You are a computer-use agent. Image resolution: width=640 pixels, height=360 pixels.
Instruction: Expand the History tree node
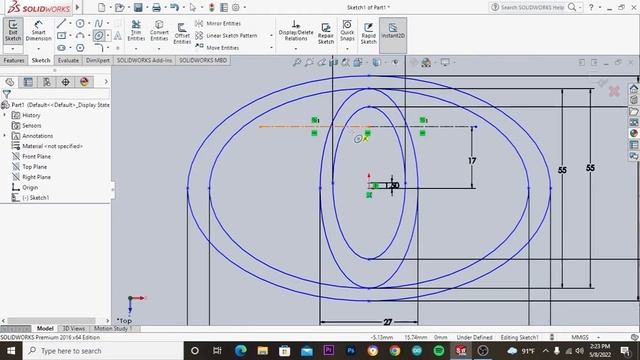[5, 115]
